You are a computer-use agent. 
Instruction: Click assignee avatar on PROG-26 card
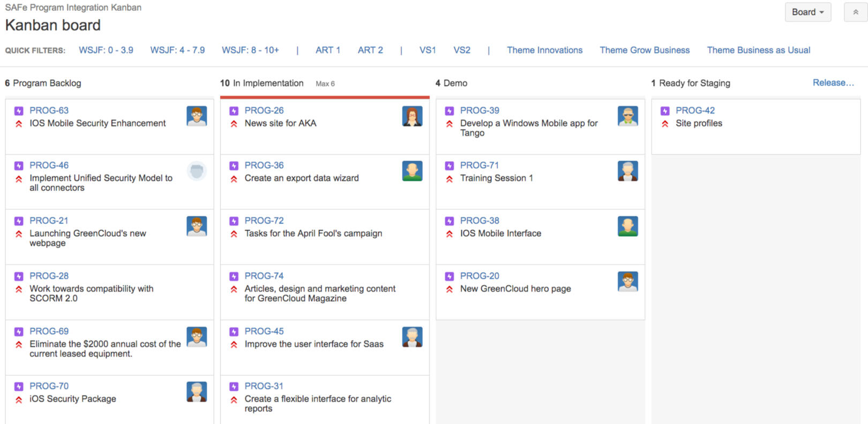tap(412, 116)
